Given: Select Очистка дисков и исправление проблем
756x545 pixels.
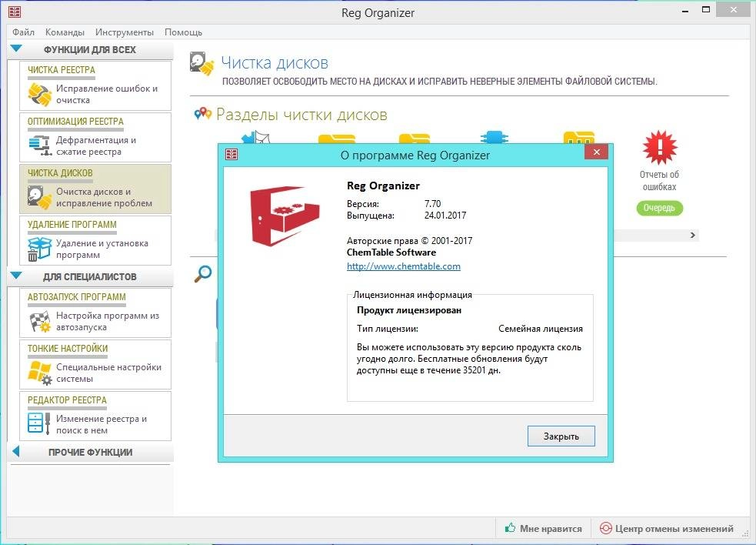Looking at the screenshot, I should 104,197.
